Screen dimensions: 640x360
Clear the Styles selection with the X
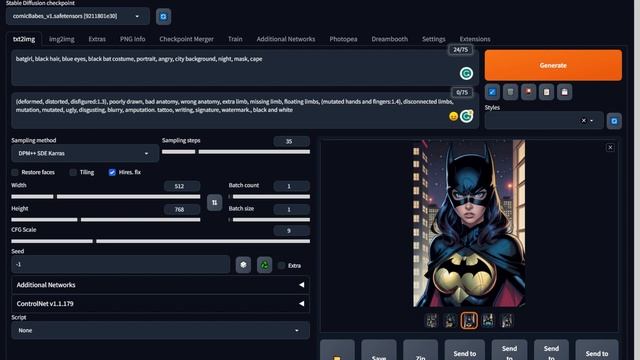pos(583,121)
